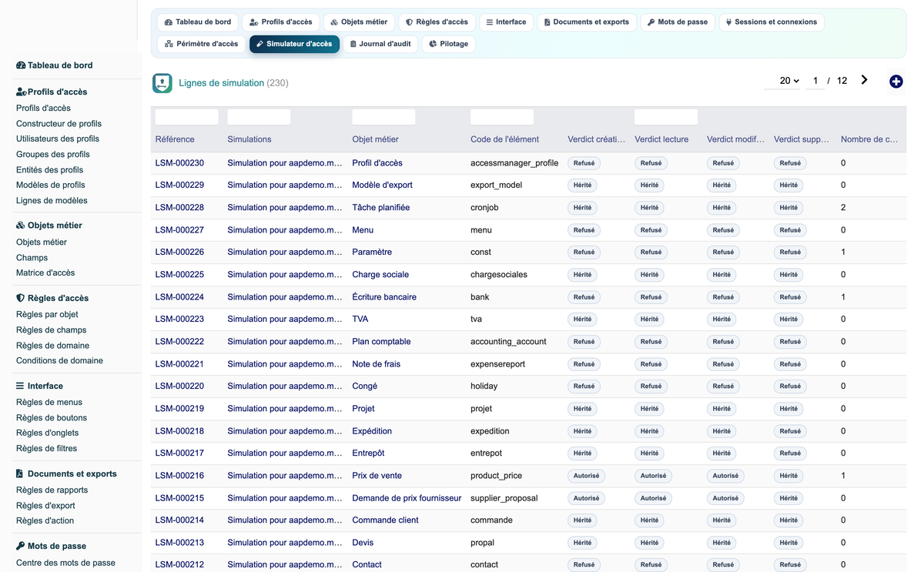Click the Référence filter input

[187, 117]
